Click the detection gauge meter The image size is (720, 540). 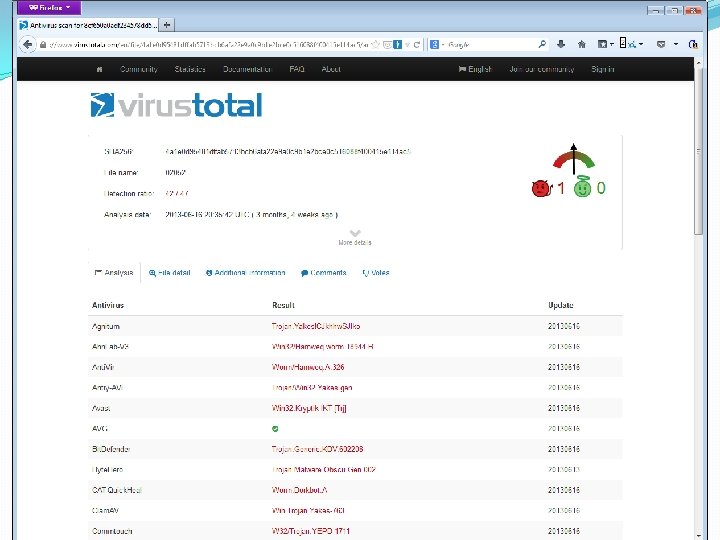574,160
